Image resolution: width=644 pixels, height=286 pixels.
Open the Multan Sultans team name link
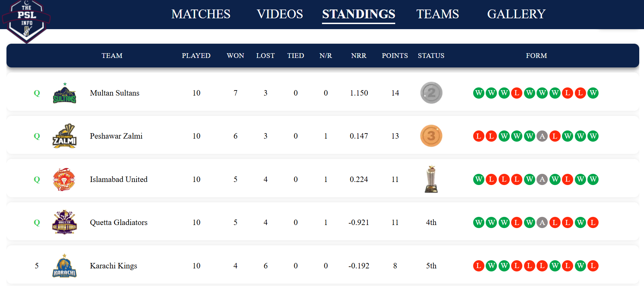pyautogui.click(x=115, y=93)
